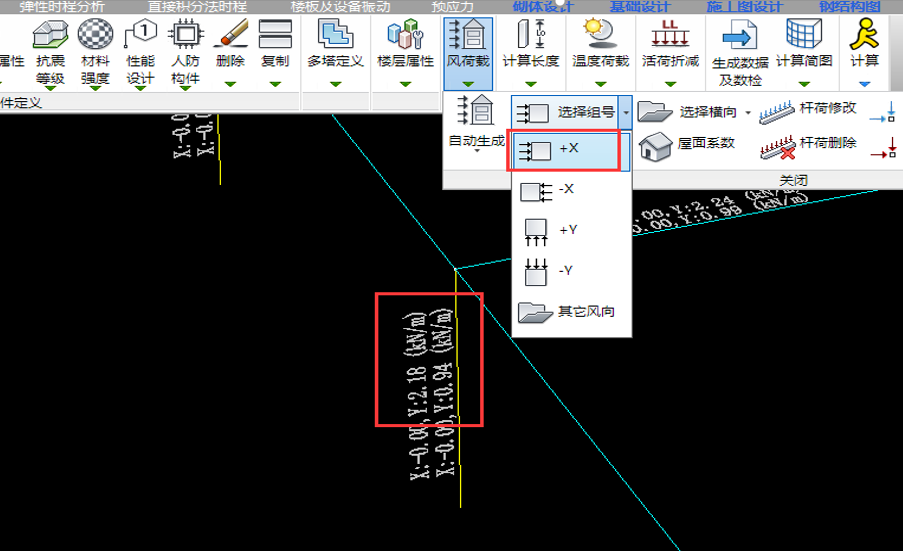Choose 其它风向 other wind direction
This screenshot has height=551, width=903.
pyautogui.click(x=571, y=312)
